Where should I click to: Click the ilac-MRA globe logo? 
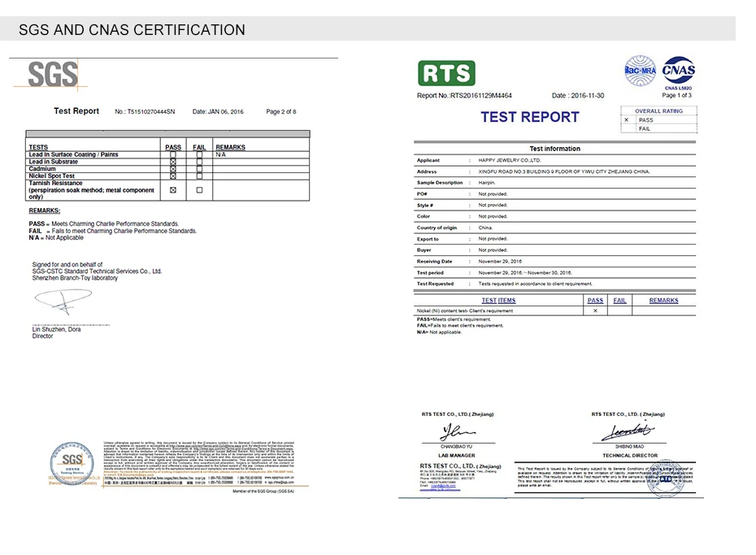(641, 71)
